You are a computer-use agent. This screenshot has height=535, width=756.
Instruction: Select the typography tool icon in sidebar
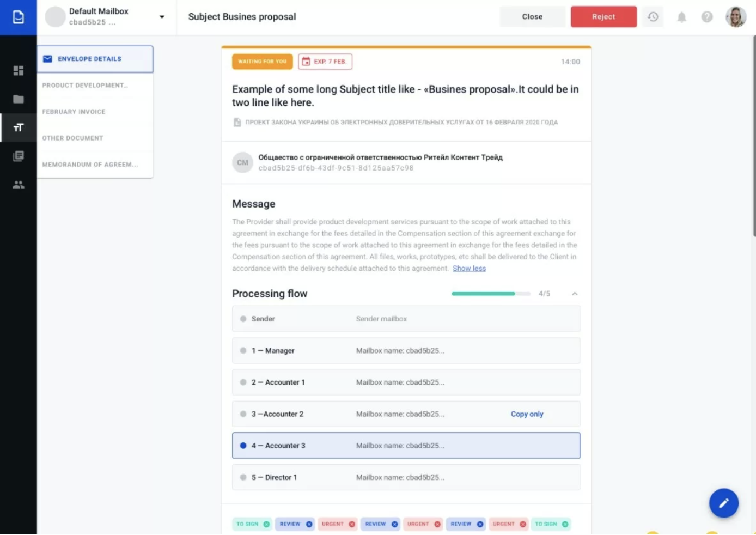pos(19,127)
